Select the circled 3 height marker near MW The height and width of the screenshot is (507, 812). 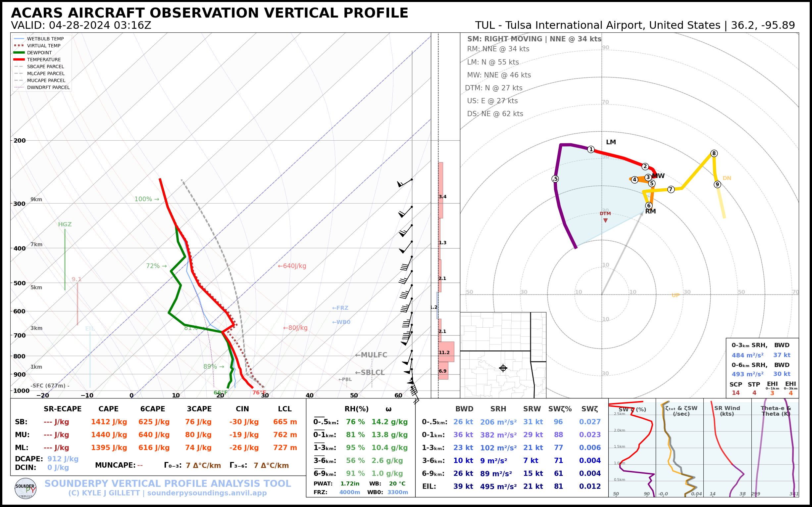coord(648,177)
